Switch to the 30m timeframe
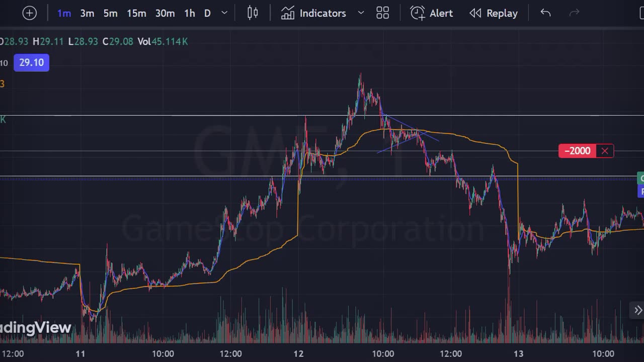 point(165,14)
